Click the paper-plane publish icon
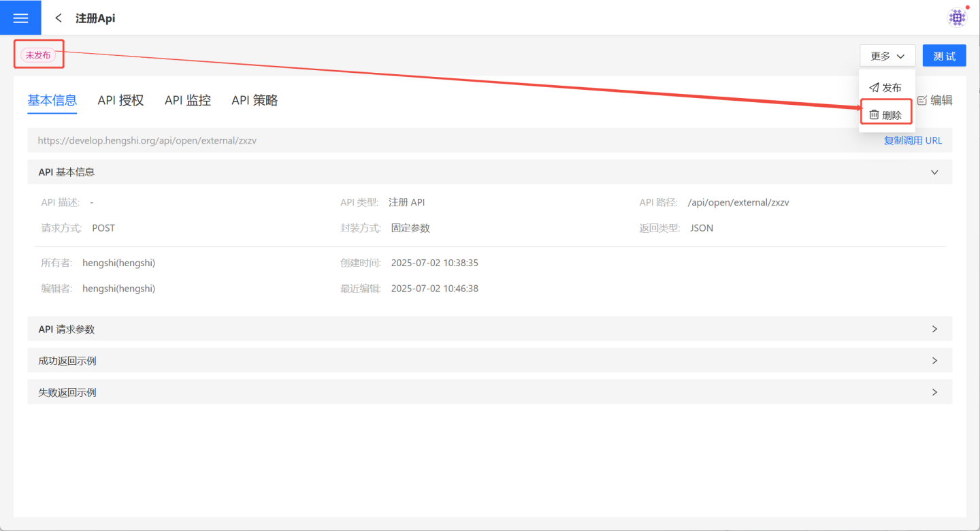The image size is (980, 531). point(874,88)
